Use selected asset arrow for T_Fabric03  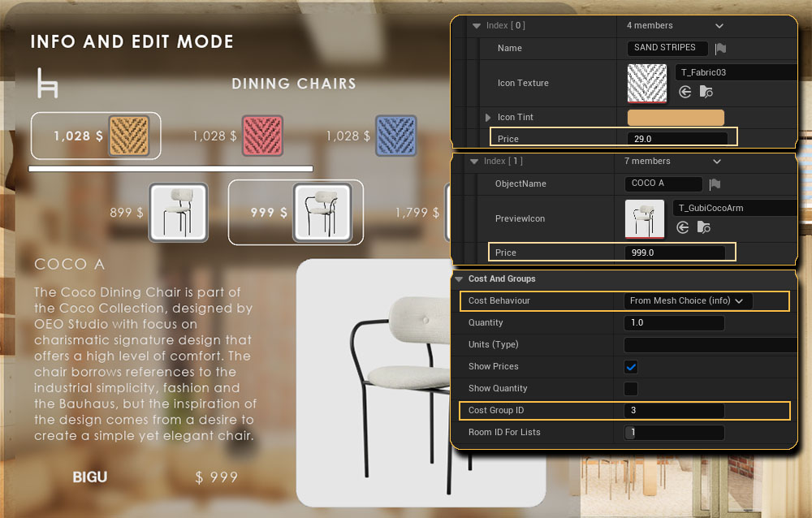tap(685, 92)
